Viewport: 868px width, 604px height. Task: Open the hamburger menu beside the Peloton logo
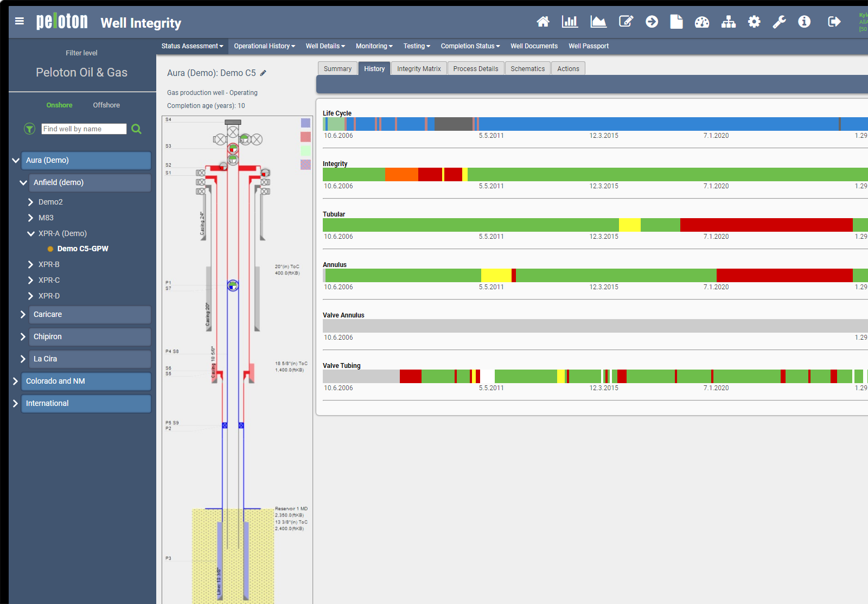pyautogui.click(x=20, y=21)
